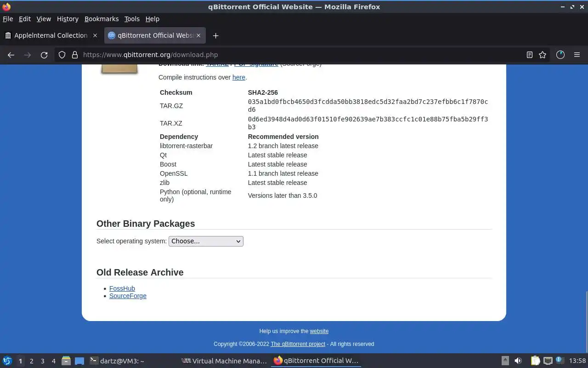Click the qBittorrent Firefox taskbar entry
Viewport: 588px width, 368px height.
316,361
